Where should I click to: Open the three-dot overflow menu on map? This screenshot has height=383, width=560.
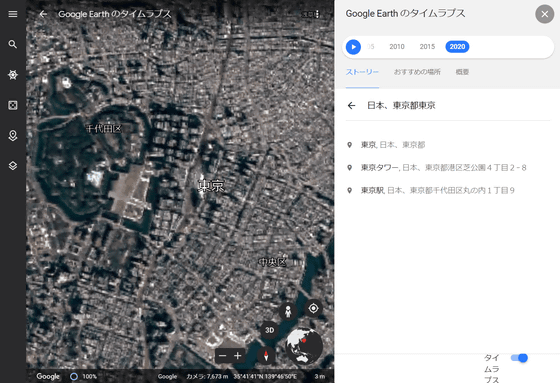317,14
